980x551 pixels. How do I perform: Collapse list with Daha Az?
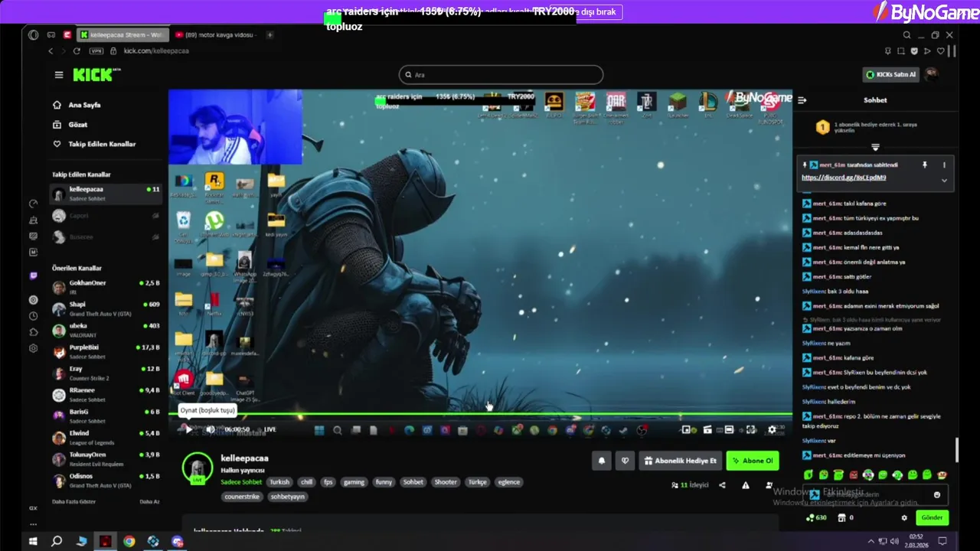[x=149, y=501]
